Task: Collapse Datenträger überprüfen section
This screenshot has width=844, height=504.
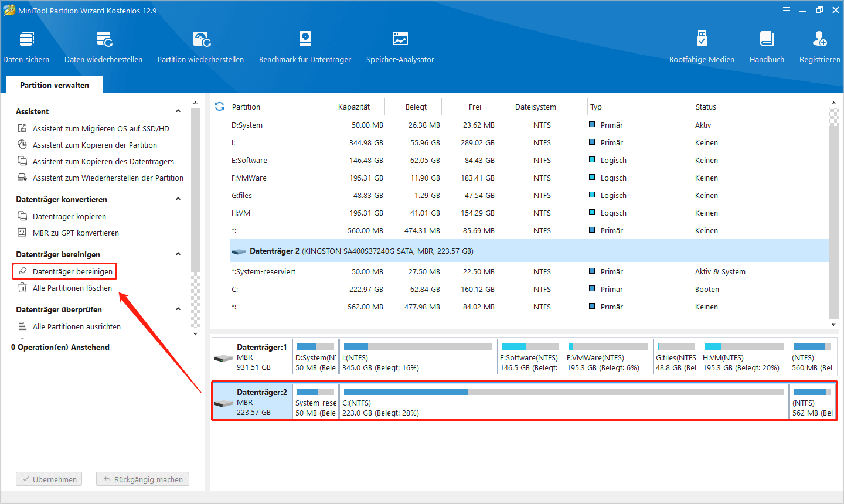Action: (178, 309)
